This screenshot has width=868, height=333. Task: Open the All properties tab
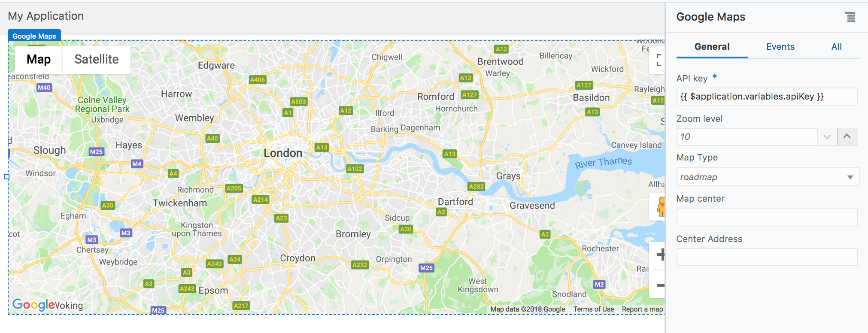[x=836, y=47]
